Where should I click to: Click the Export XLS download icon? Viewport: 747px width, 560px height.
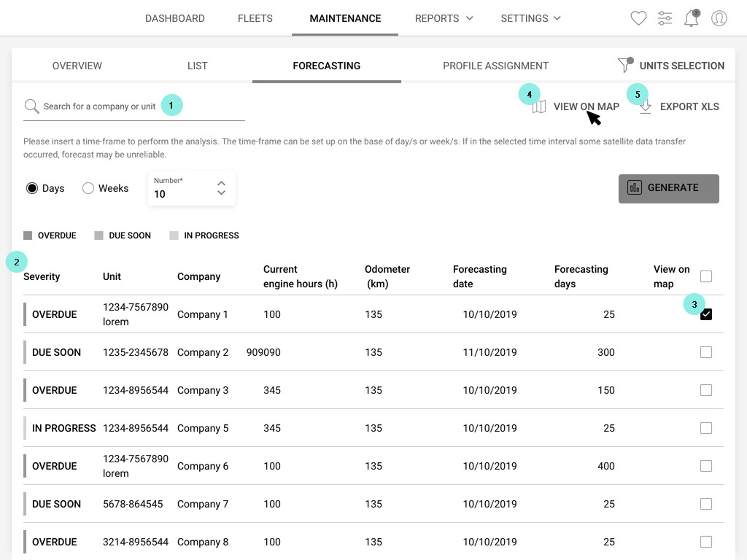(x=646, y=106)
